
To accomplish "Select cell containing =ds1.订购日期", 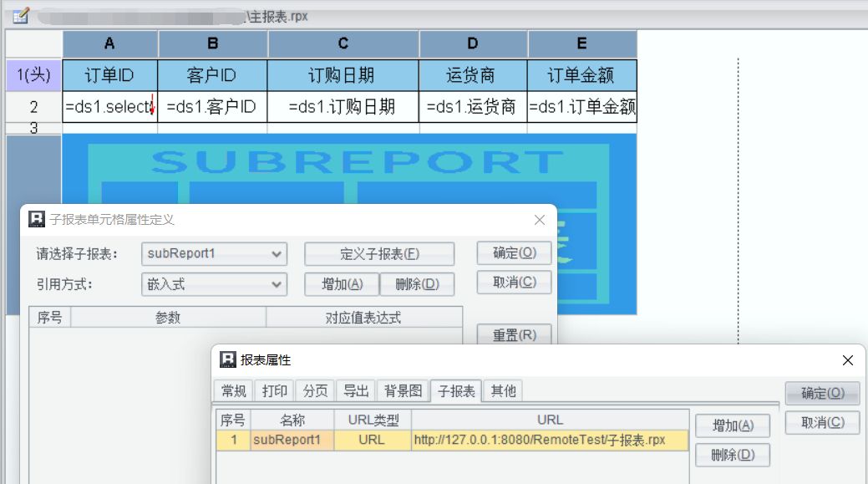I will coord(343,107).
